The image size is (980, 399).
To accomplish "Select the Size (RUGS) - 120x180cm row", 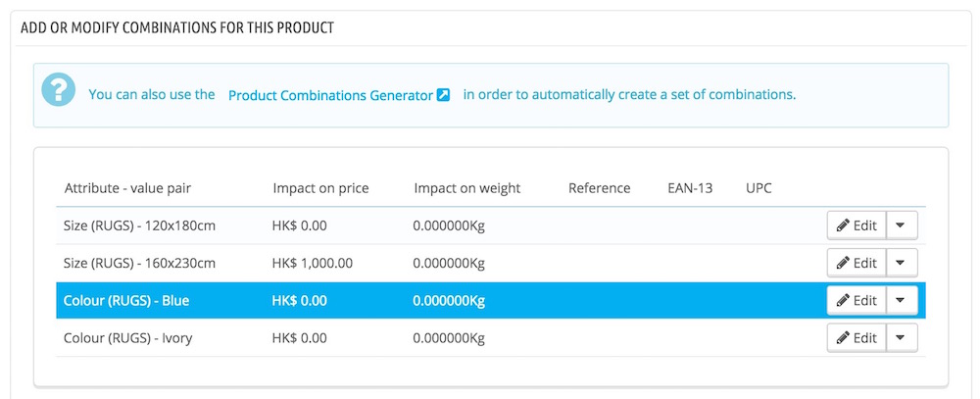I will pyautogui.click(x=491, y=225).
